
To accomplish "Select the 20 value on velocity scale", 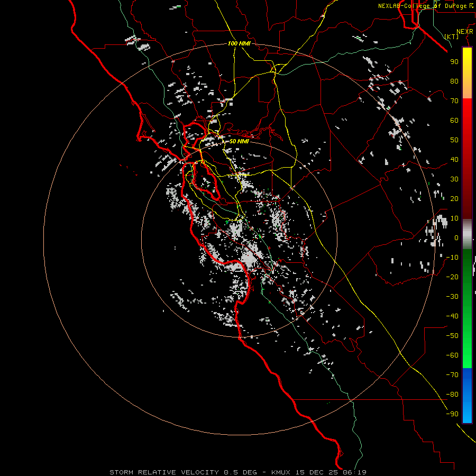I will click(x=454, y=199).
